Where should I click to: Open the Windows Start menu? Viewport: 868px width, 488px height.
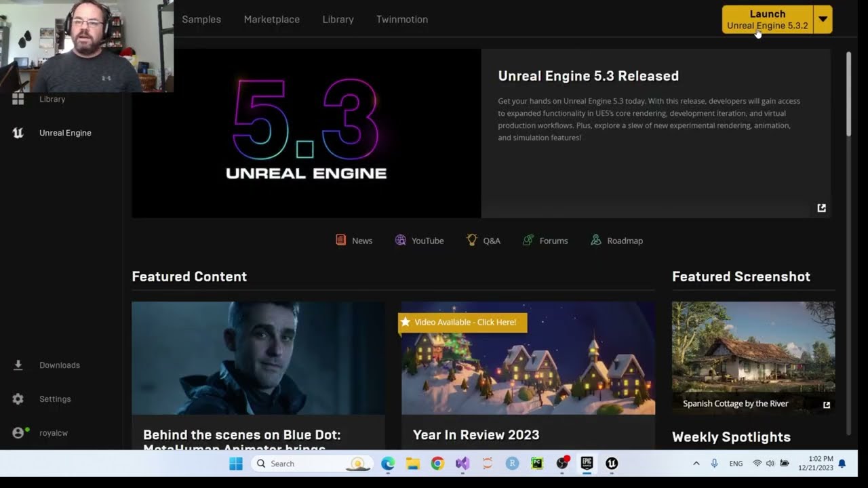236,464
